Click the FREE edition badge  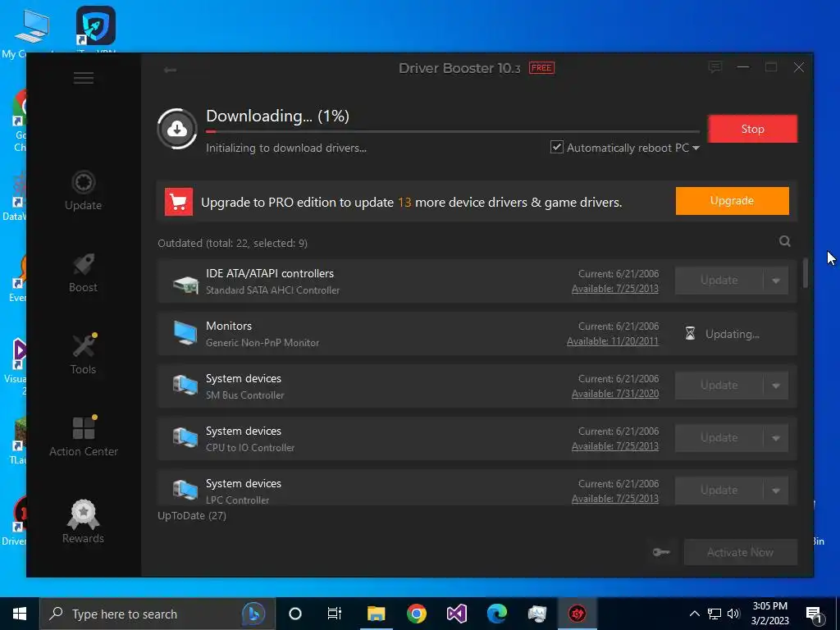541,68
